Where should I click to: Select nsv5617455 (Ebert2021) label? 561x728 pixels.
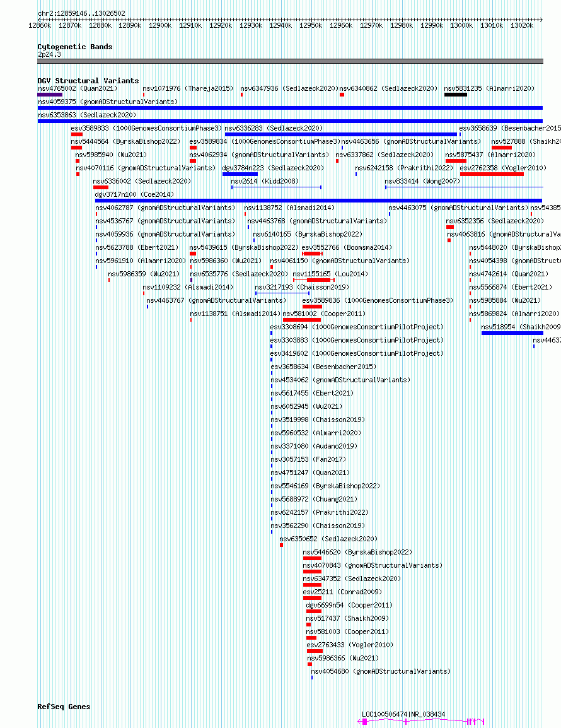point(312,393)
